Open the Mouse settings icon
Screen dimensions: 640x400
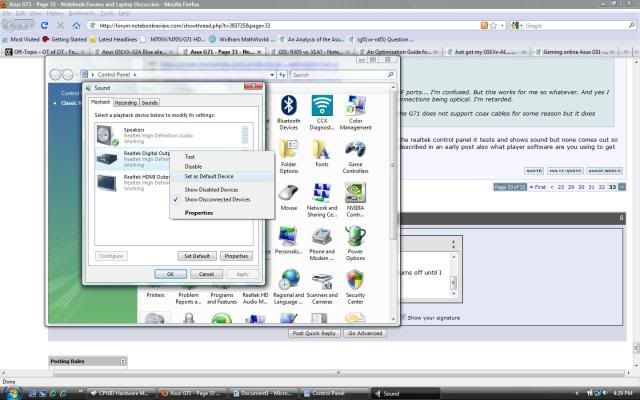(x=289, y=197)
